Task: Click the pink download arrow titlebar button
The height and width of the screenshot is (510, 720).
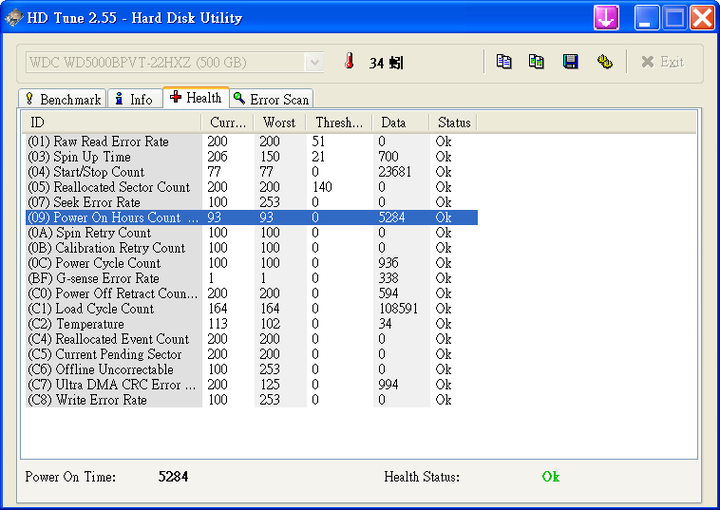Action: click(606, 18)
